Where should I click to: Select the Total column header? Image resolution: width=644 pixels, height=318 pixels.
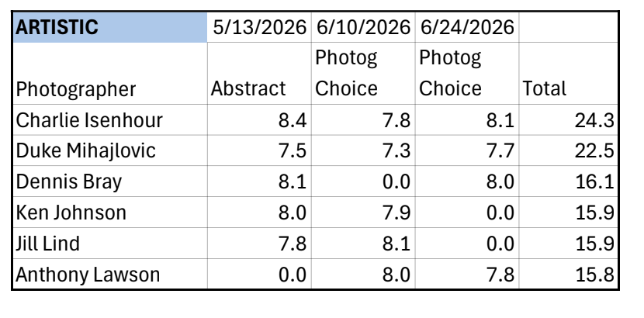tap(569, 74)
